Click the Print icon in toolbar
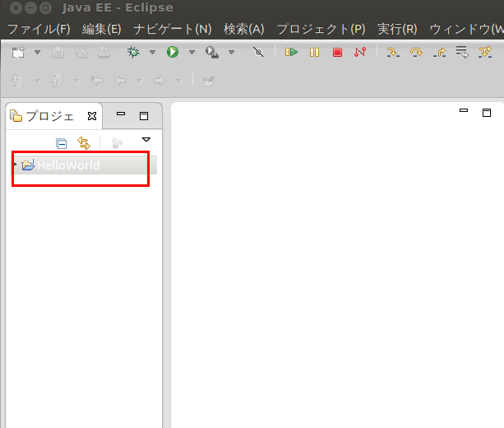 104,52
